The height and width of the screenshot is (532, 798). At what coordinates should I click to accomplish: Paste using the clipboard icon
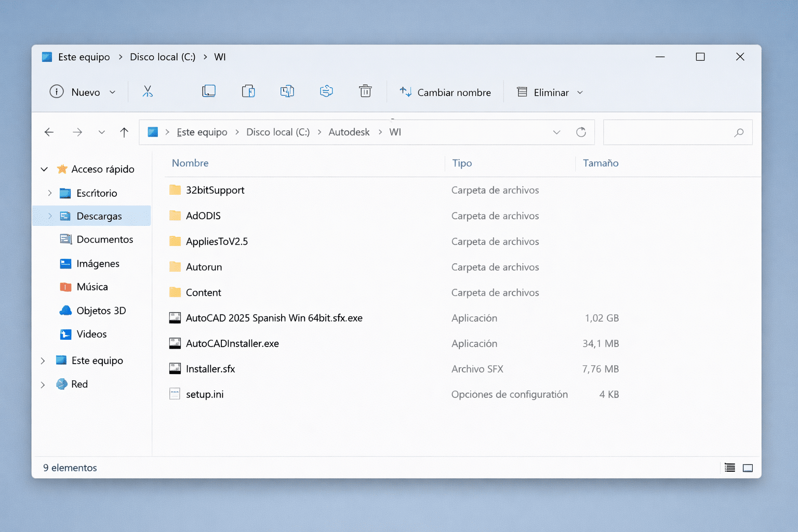tap(248, 91)
